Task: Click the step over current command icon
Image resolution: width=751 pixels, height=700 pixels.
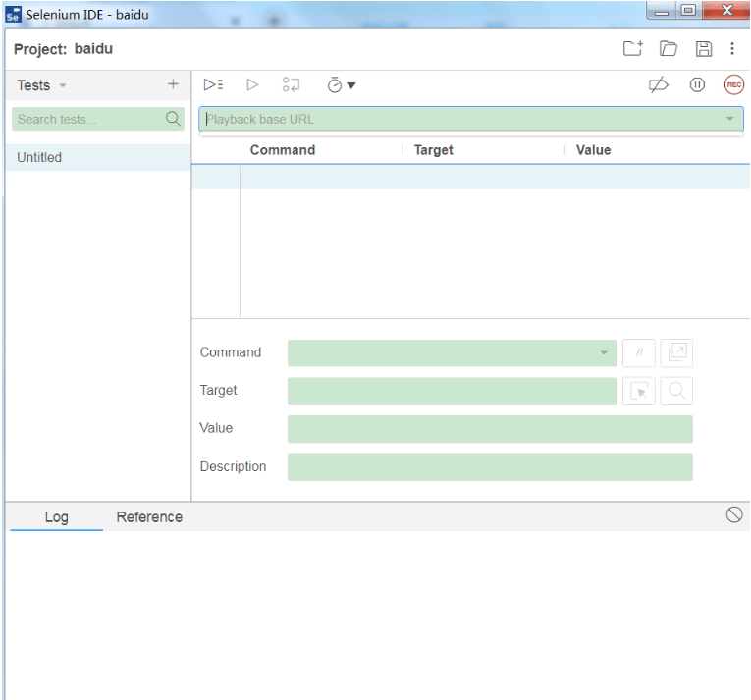Action: [291, 84]
